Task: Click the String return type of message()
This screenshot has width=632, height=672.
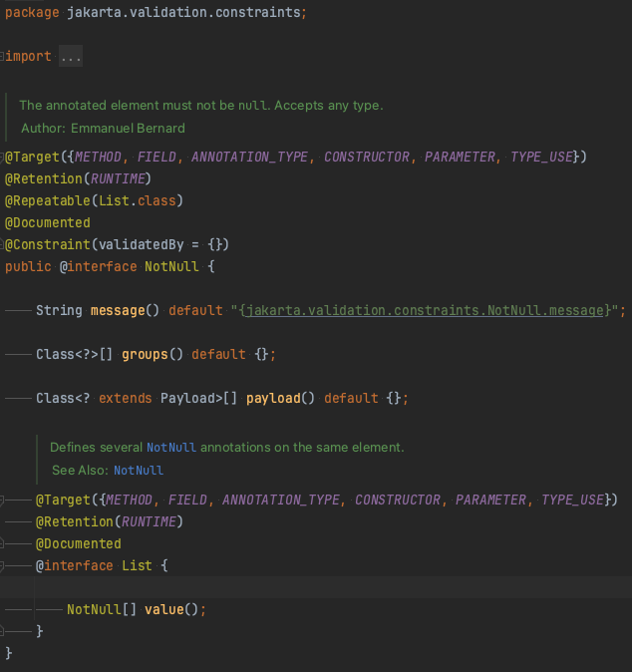Action: (x=59, y=310)
